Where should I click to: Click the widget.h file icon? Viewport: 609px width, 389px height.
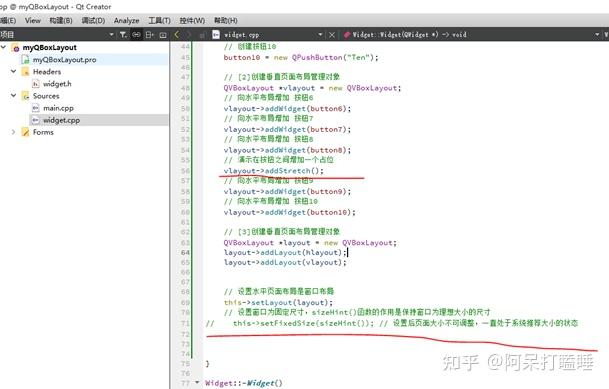coord(36,84)
